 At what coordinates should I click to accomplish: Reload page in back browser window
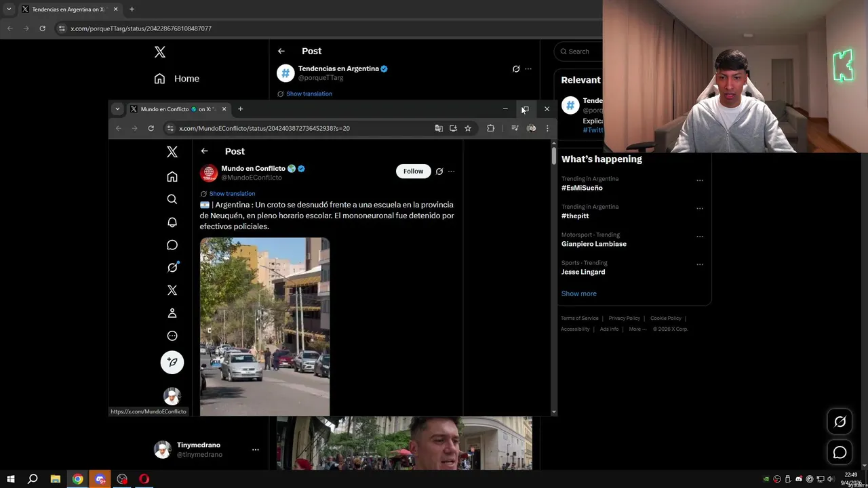tap(42, 28)
